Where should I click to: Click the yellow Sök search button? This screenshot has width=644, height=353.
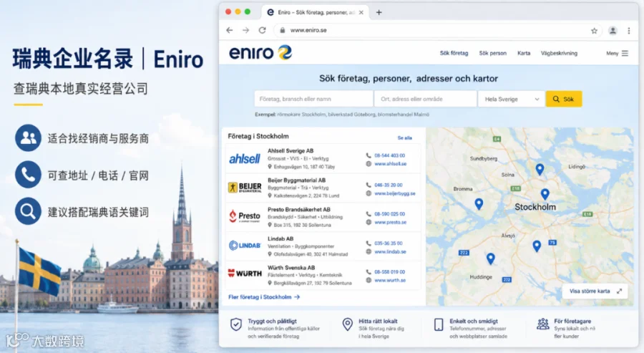tap(564, 99)
